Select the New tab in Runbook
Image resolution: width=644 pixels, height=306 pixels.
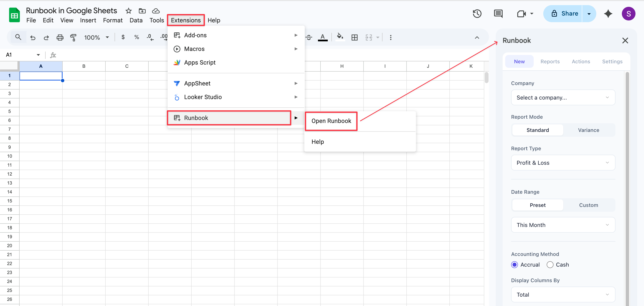pos(519,61)
